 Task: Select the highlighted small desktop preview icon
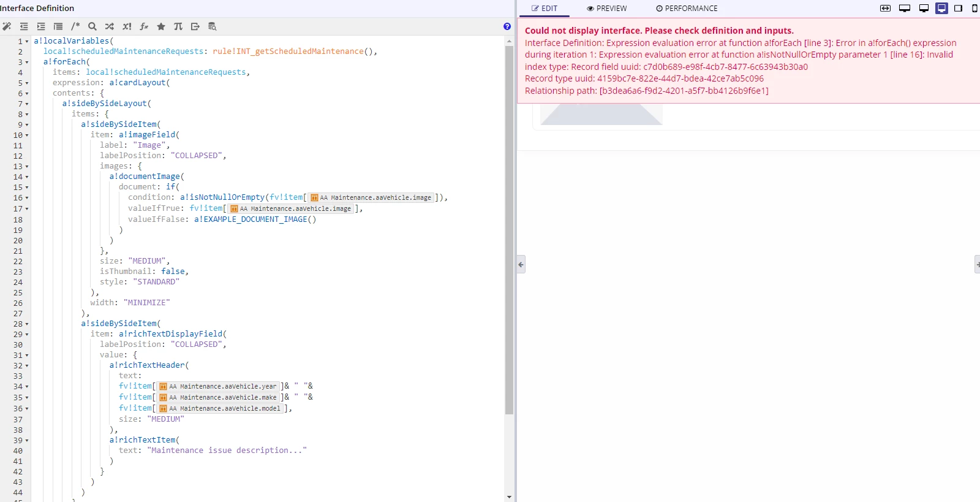(942, 9)
